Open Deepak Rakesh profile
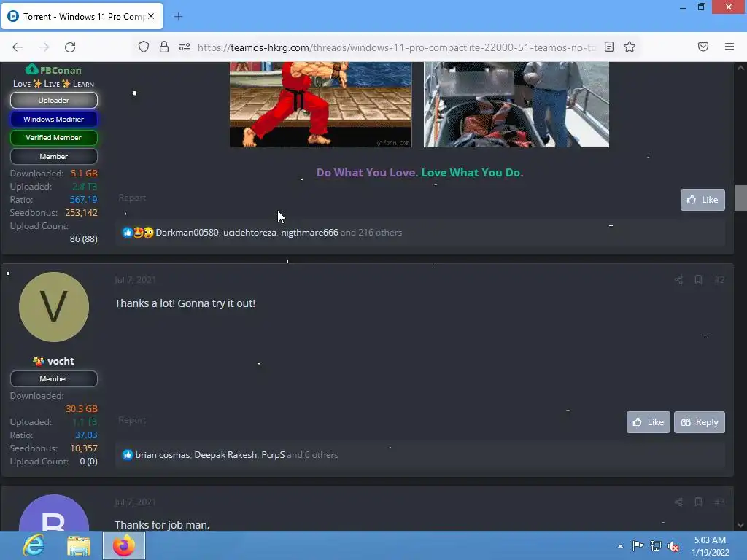Viewport: 747px width, 560px height. pyautogui.click(x=225, y=455)
